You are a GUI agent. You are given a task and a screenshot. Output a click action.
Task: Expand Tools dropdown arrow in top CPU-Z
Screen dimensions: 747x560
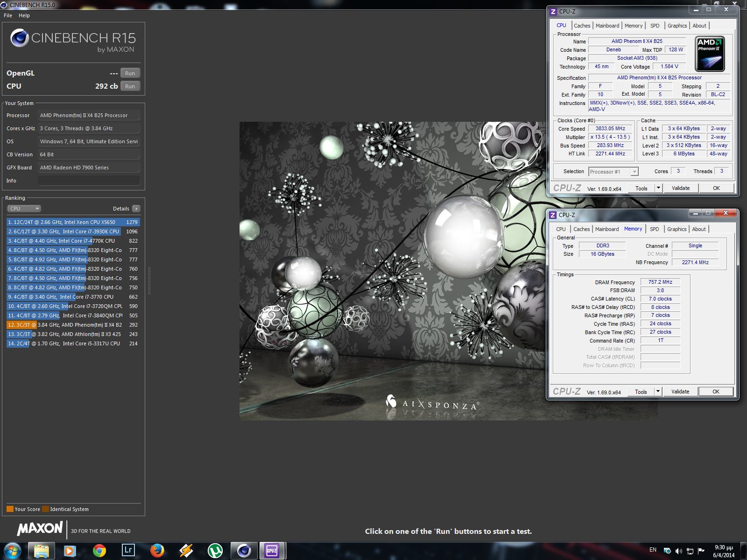tap(659, 188)
